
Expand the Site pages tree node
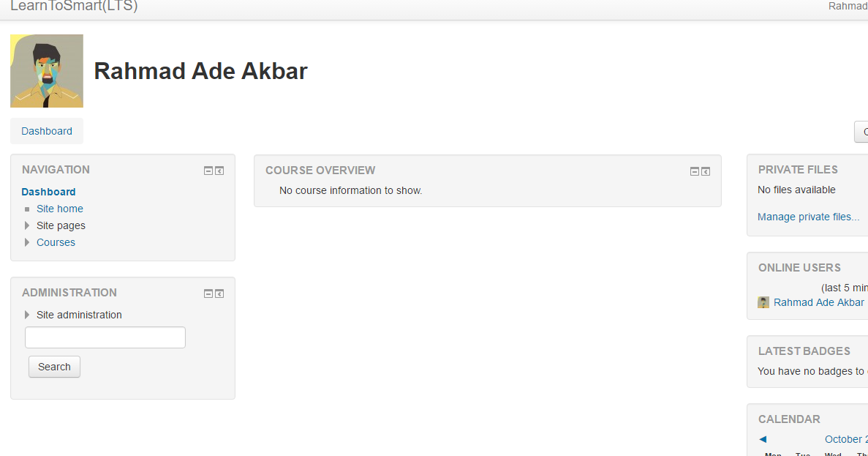click(x=26, y=225)
